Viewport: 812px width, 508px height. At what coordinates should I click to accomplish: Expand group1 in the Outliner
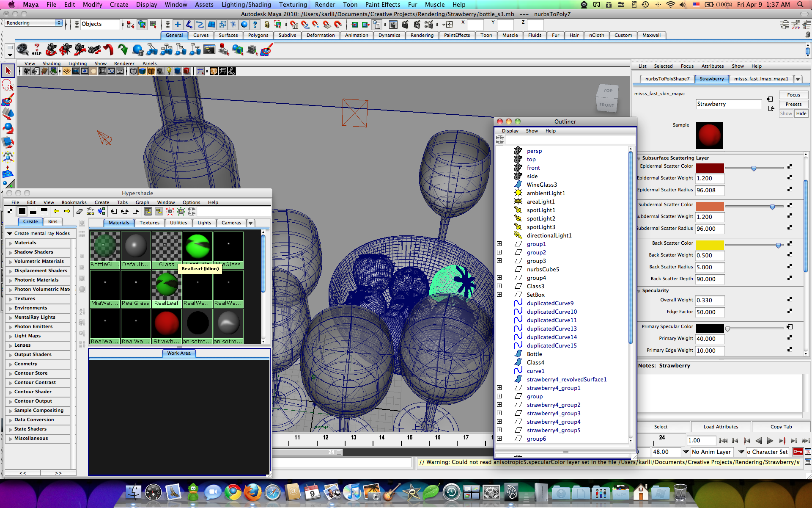pos(499,244)
